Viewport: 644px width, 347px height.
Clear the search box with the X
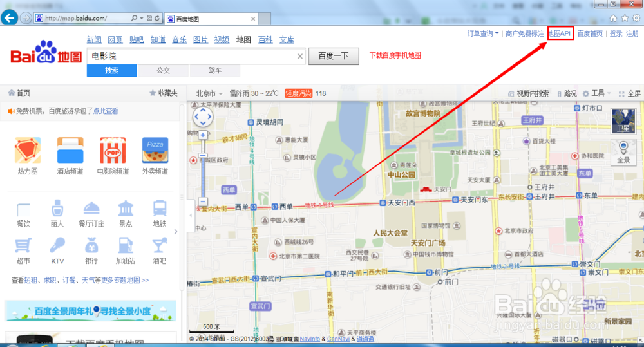[x=300, y=56]
